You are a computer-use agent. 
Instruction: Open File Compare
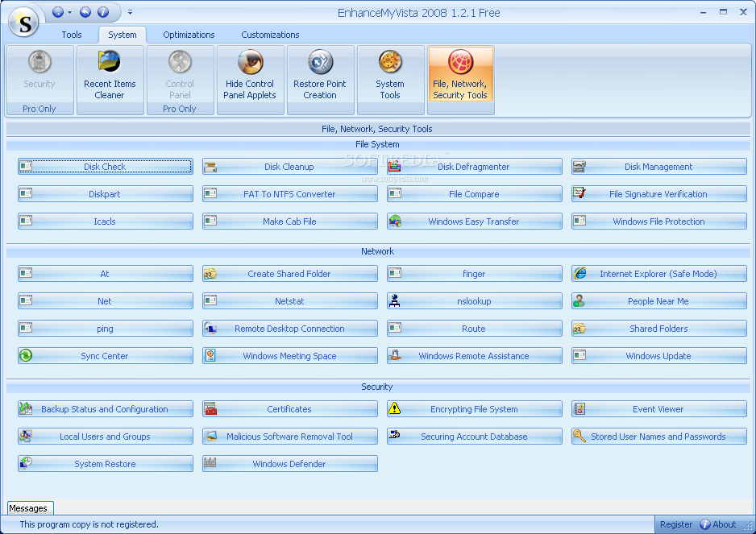(x=475, y=194)
